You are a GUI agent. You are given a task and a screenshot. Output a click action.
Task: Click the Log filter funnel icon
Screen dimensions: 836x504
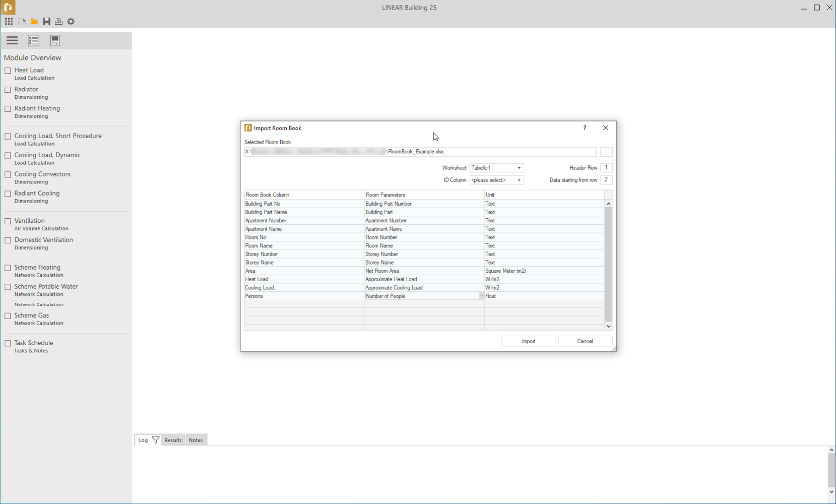coord(156,440)
